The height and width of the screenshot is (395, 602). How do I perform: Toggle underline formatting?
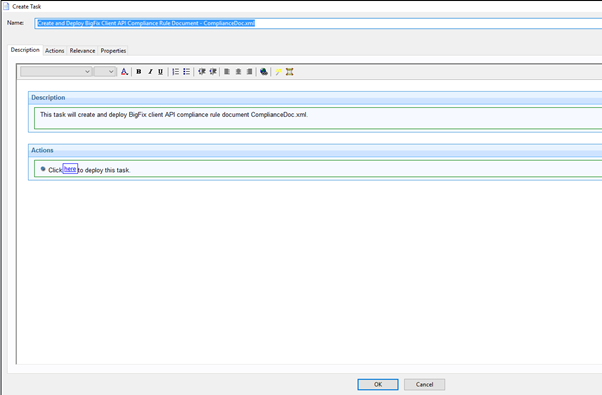(x=160, y=72)
